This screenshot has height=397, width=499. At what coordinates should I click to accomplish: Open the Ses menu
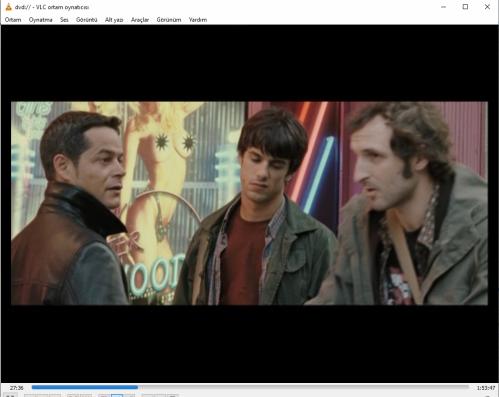[64, 20]
